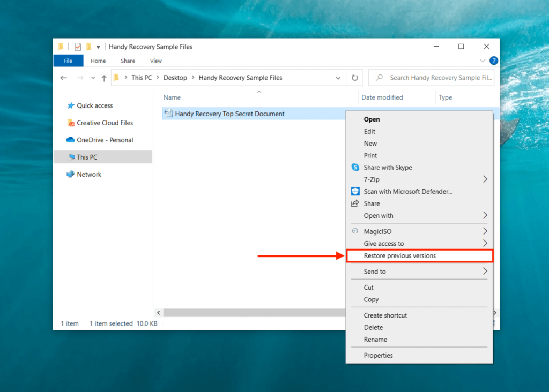Switch to the View ribbon tab
Viewport: 549px width, 392px height.
pos(155,61)
